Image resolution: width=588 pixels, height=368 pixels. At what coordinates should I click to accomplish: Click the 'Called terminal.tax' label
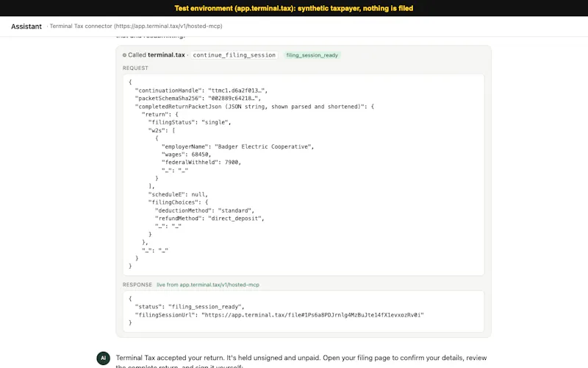[157, 55]
